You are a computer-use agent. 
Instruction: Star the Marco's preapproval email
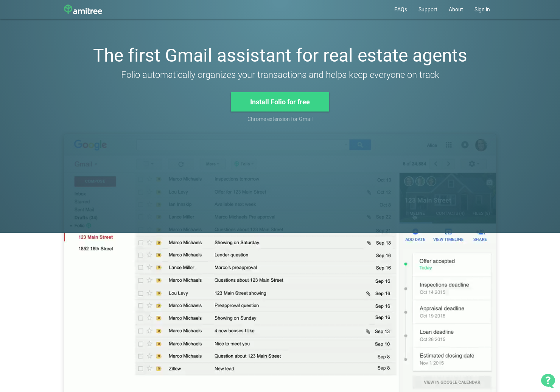click(x=149, y=268)
